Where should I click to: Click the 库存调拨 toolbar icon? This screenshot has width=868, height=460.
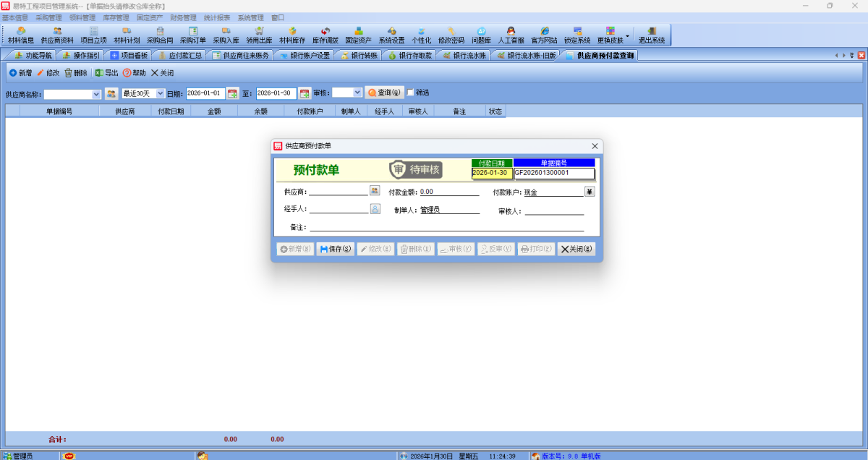tap(325, 35)
